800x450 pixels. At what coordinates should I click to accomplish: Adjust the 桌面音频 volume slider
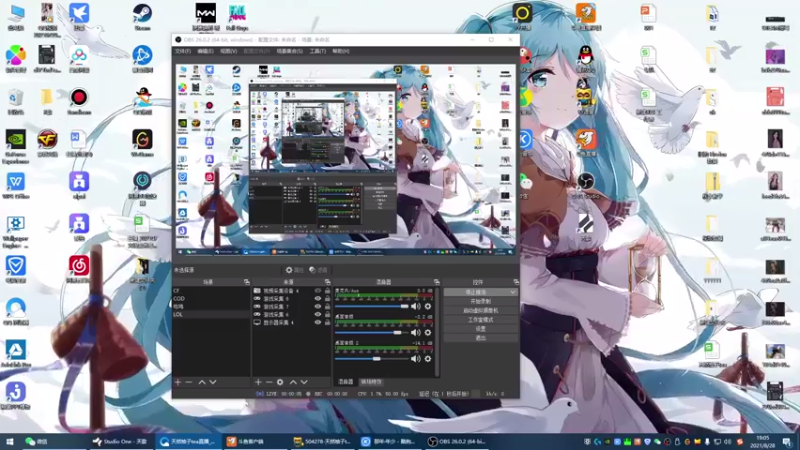tap(371, 333)
